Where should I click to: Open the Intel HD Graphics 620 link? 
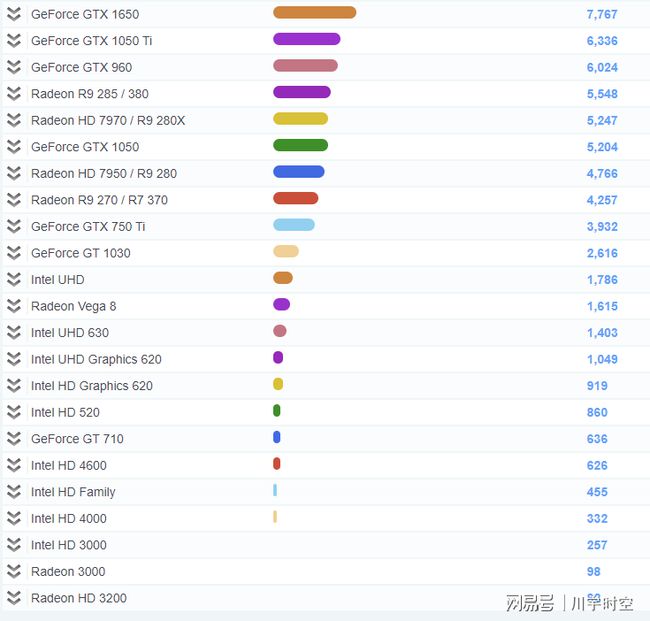[x=92, y=386]
